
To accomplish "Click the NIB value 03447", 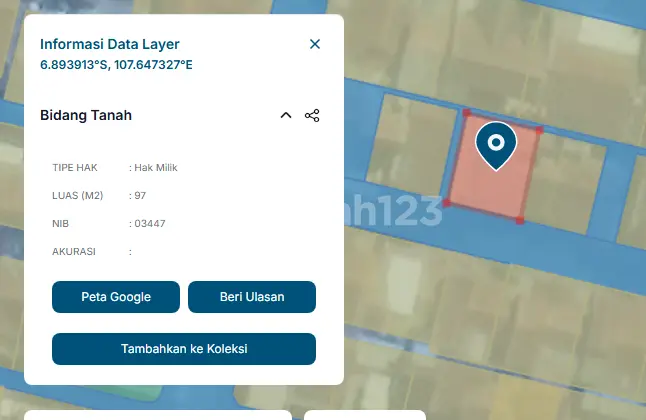I will point(150,223).
